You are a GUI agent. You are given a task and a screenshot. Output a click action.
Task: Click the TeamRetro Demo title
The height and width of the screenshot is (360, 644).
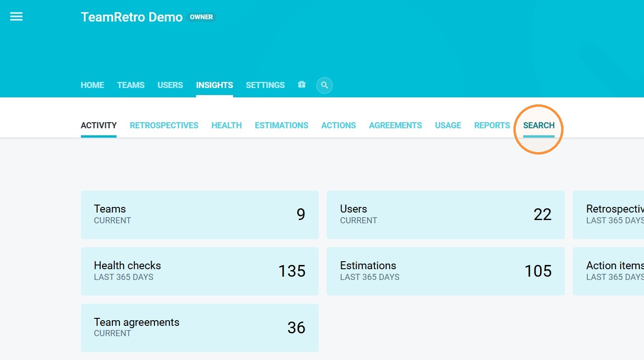tap(132, 17)
